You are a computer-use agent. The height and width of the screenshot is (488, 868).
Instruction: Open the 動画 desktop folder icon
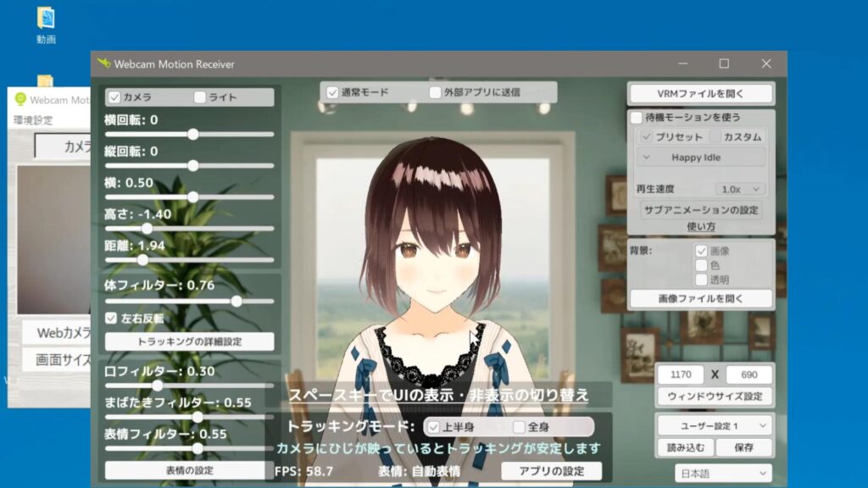tap(46, 19)
